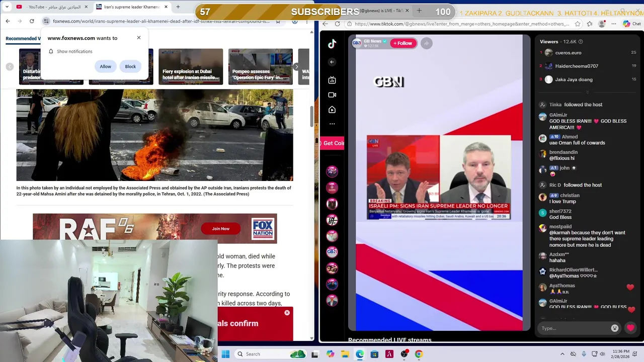Open Google Chrome from taskbar
This screenshot has width=644, height=362.
tap(419, 354)
